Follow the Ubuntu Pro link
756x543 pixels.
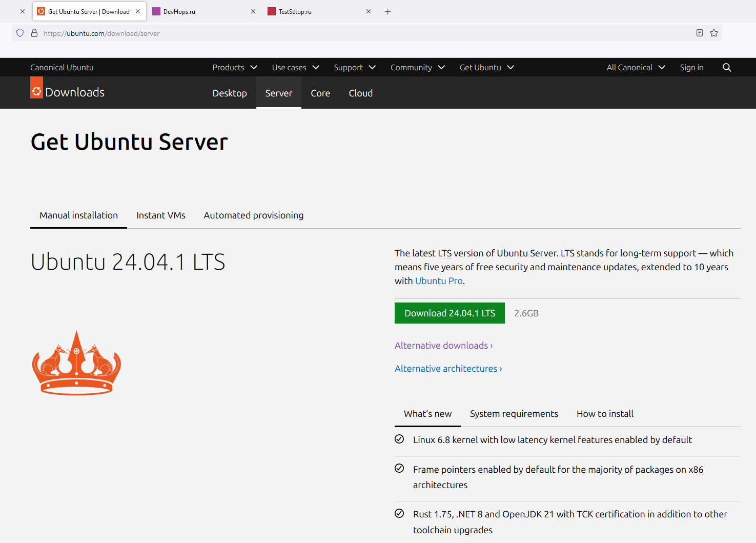click(439, 281)
